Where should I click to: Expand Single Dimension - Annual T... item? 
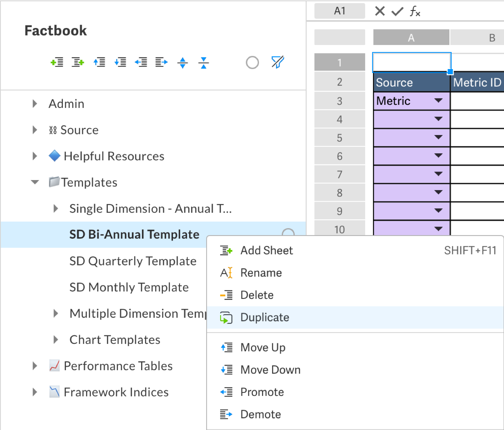pyautogui.click(x=56, y=208)
